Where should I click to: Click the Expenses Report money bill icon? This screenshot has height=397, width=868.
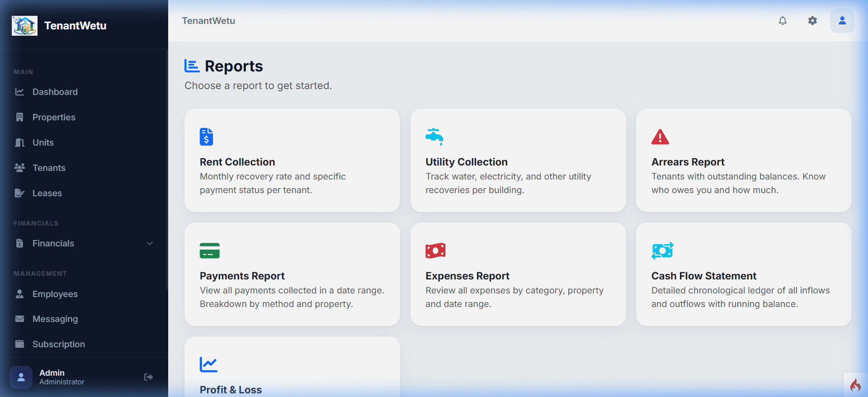tap(435, 250)
